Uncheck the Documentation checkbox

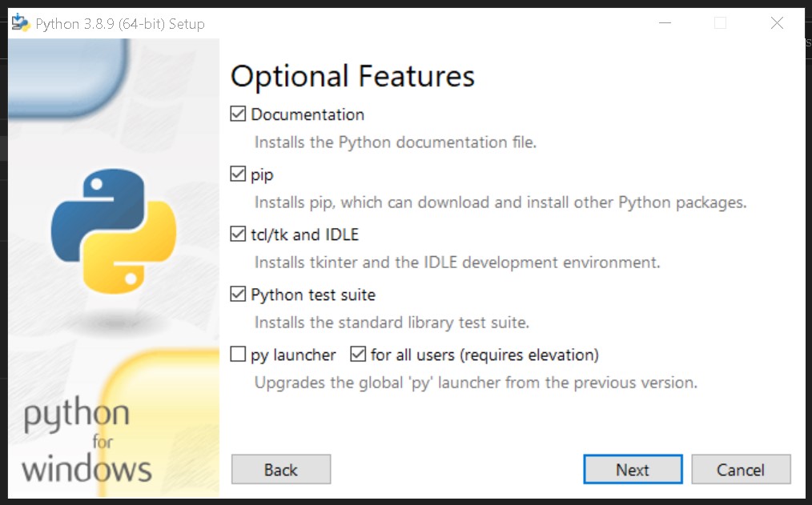(238, 114)
